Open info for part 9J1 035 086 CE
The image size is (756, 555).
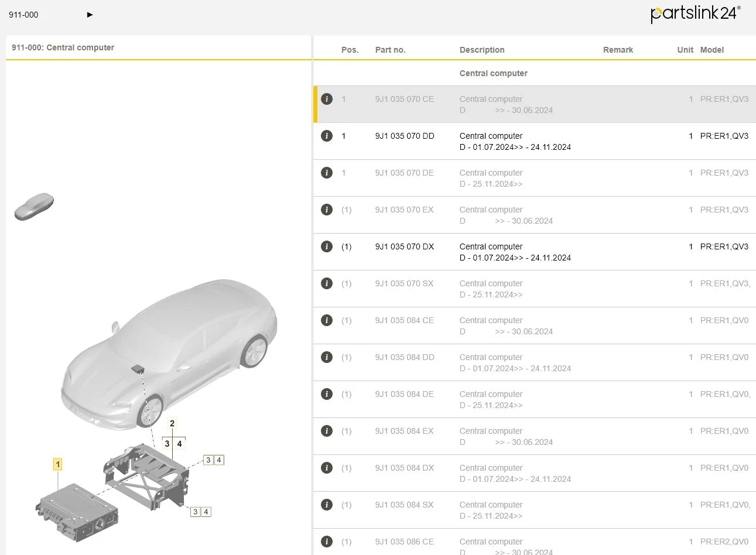click(327, 542)
